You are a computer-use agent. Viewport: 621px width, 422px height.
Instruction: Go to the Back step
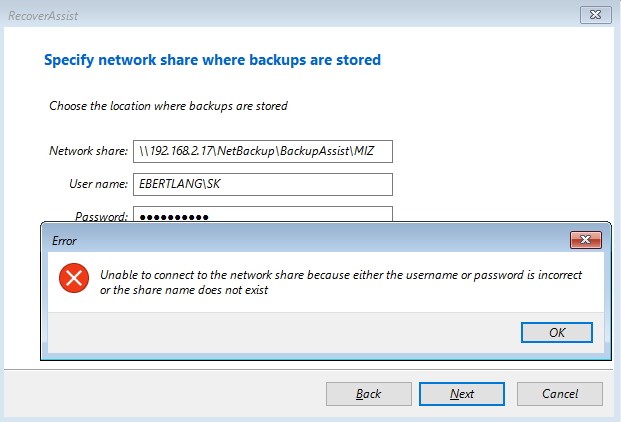click(369, 393)
